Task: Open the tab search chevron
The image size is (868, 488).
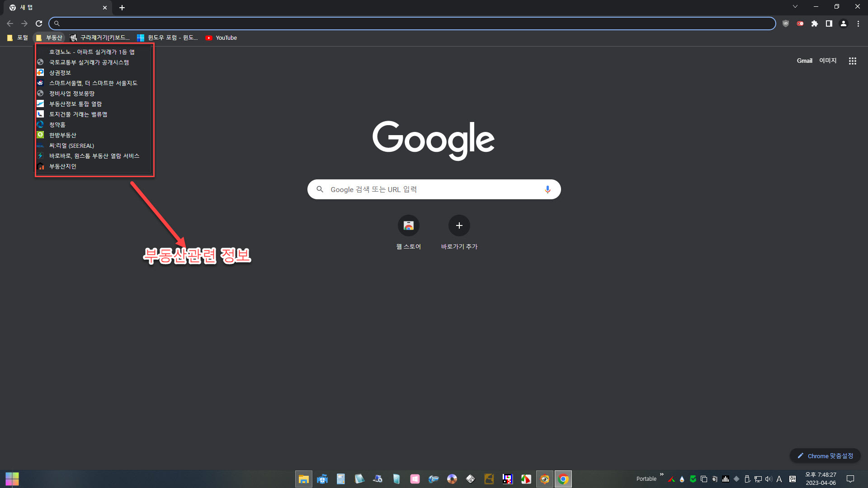Action: pos(795,6)
